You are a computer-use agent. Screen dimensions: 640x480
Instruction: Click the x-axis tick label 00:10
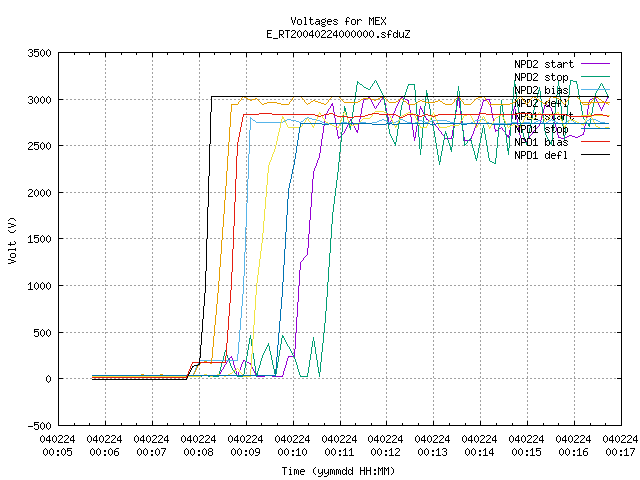point(292,453)
